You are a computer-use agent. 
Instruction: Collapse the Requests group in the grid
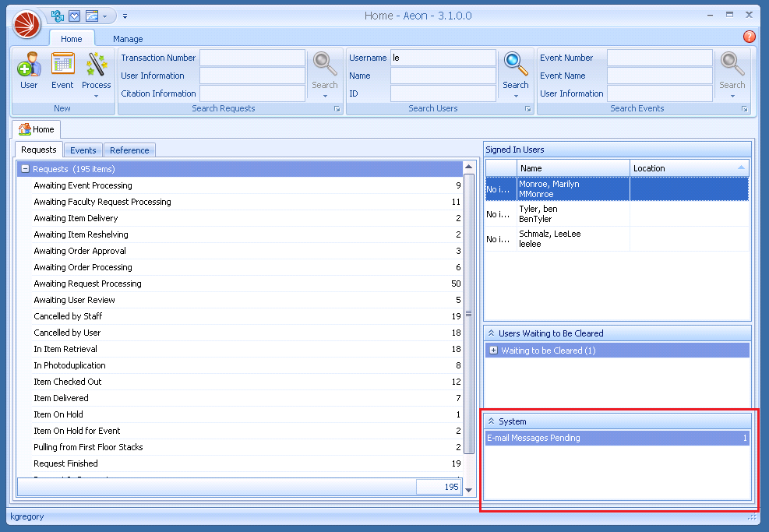pos(25,169)
